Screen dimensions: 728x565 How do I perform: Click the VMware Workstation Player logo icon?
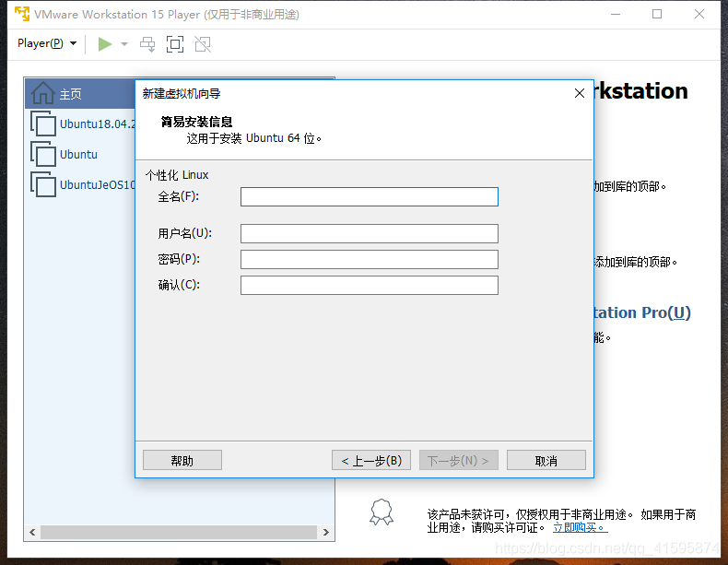pyautogui.click(x=22, y=14)
